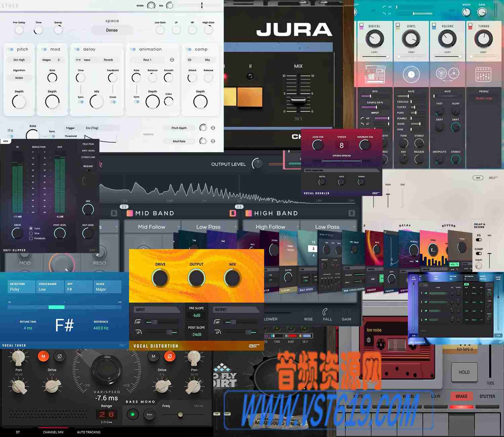This screenshot has height=437, width=504.
Task: Open the Dense space selector in ETHER
Action: point(112,30)
